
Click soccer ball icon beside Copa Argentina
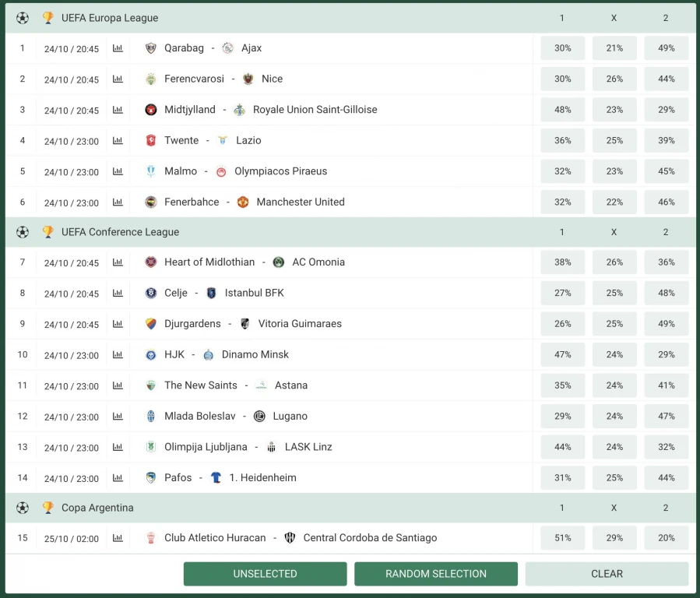tap(23, 508)
